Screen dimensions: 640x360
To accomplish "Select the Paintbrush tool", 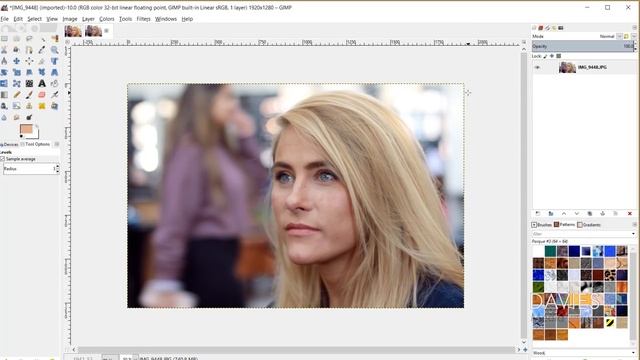I will click(29, 95).
